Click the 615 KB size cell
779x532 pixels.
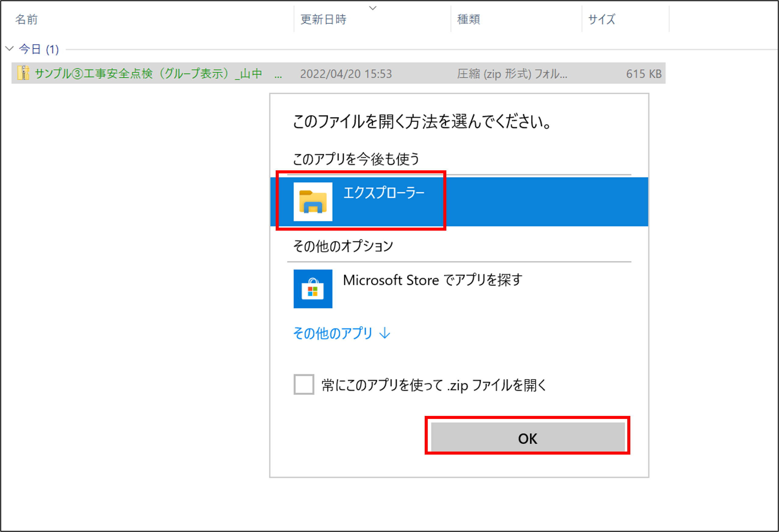tap(643, 74)
